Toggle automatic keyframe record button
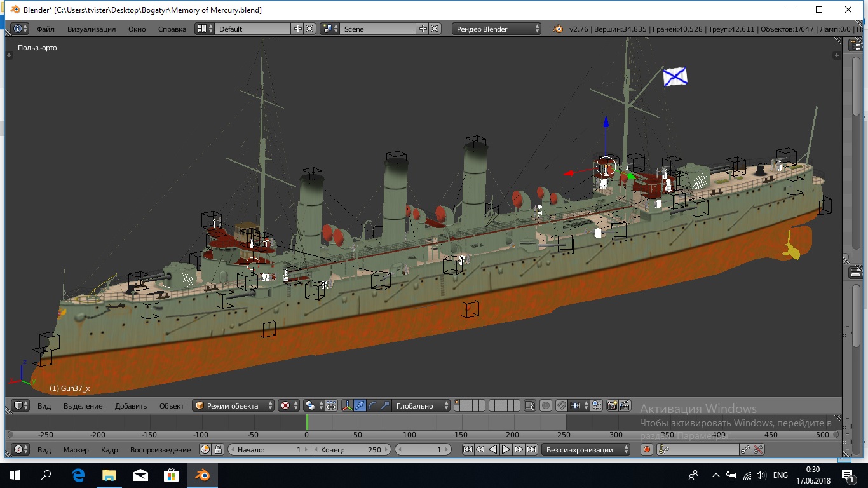 pyautogui.click(x=647, y=449)
